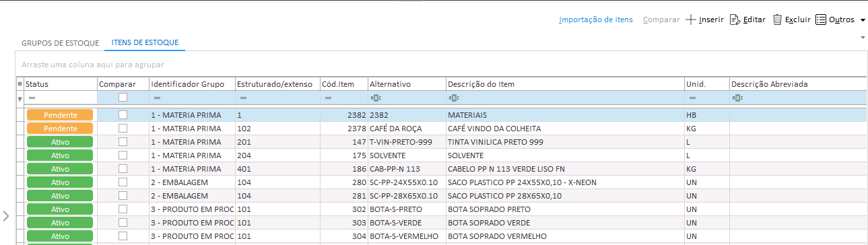Click the Inserir plus icon

point(690,20)
